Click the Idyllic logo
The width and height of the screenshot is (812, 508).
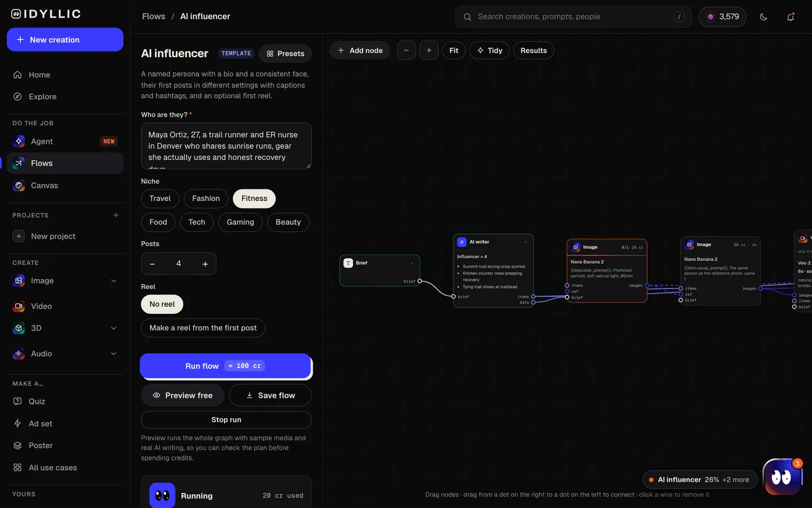[46, 14]
